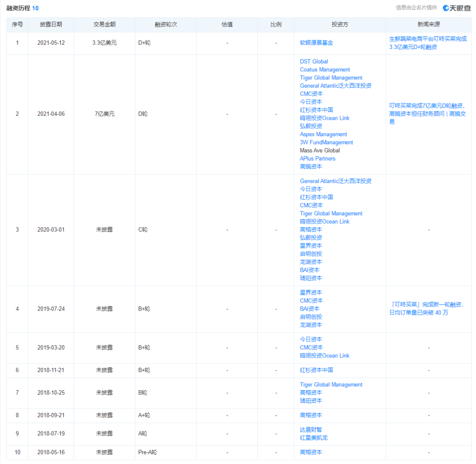
Task: Click the 新闻来源 column header
Action: point(429,25)
